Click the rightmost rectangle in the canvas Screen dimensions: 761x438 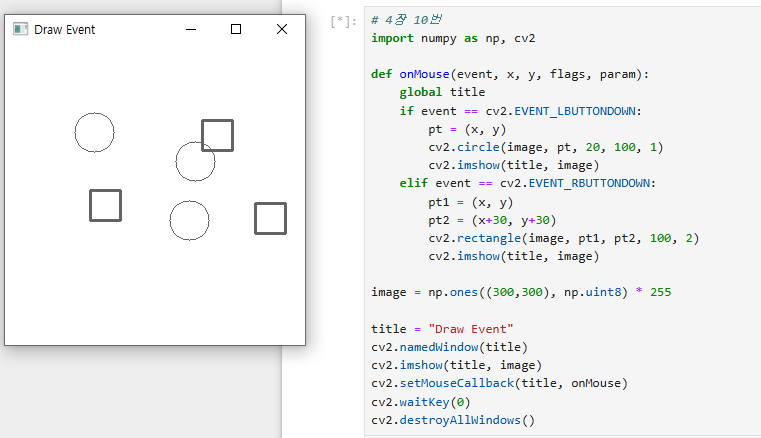(x=270, y=219)
